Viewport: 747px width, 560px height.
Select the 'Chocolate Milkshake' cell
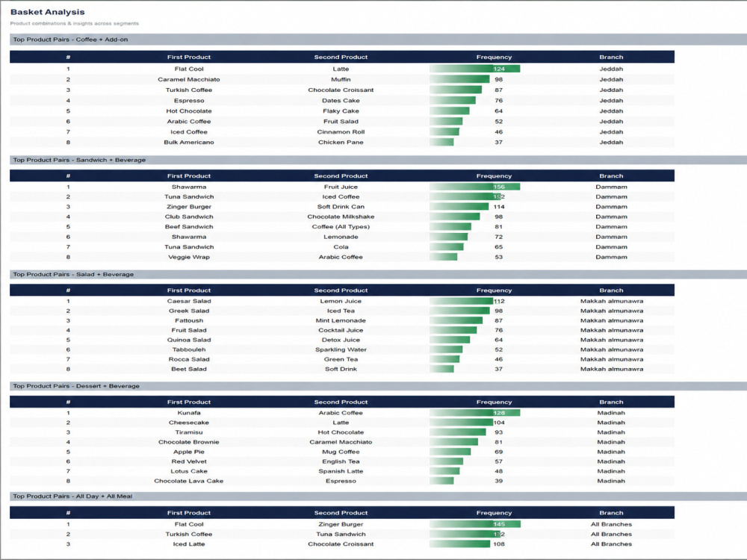click(341, 217)
